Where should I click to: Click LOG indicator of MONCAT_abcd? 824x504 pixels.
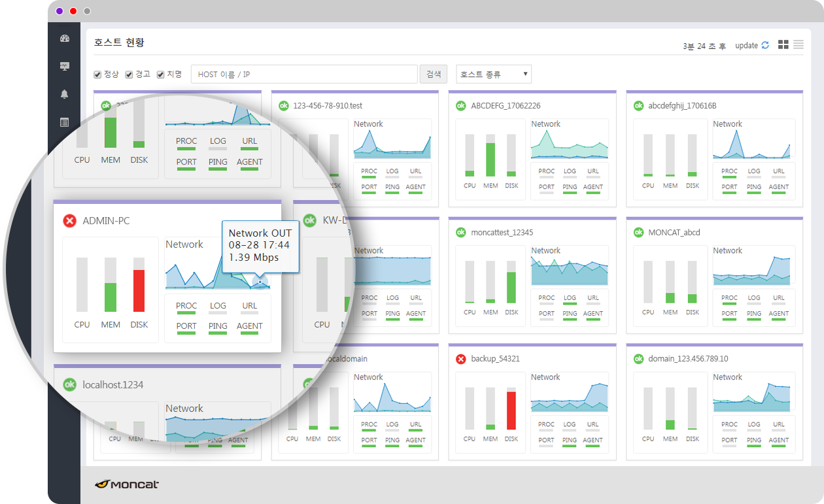point(754,299)
